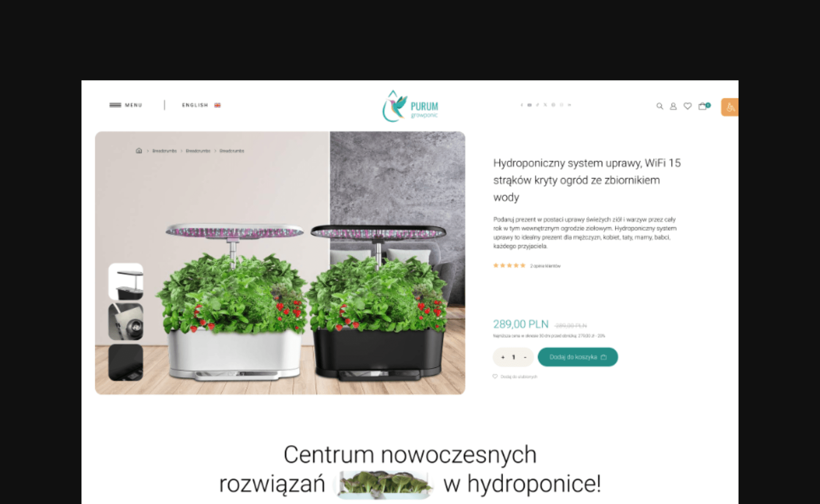
Task: Go to home via breadcrumb house icon
Action: coord(139,151)
